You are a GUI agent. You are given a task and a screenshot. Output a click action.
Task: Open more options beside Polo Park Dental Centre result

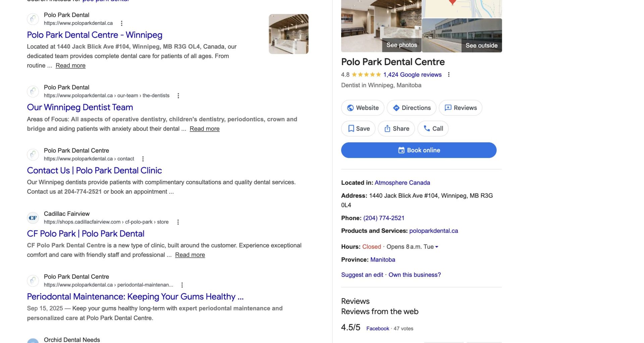(122, 23)
